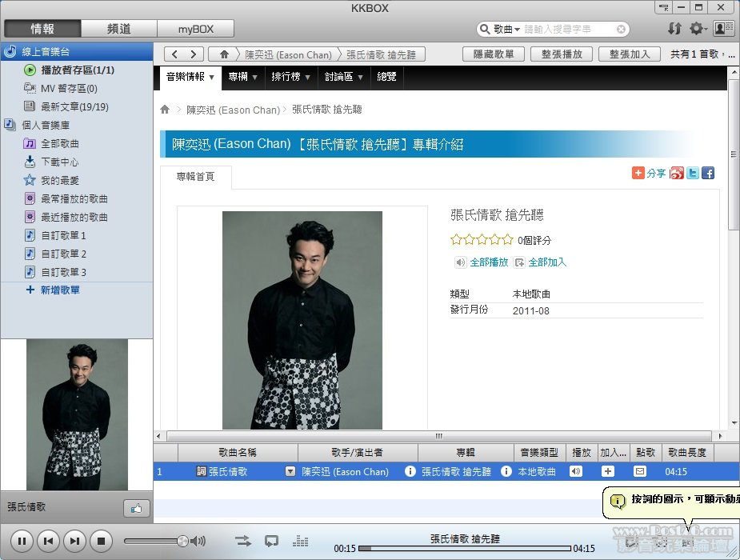Image resolution: width=740 pixels, height=560 pixels.
Task: Add song via row plus icon
Action: [608, 471]
